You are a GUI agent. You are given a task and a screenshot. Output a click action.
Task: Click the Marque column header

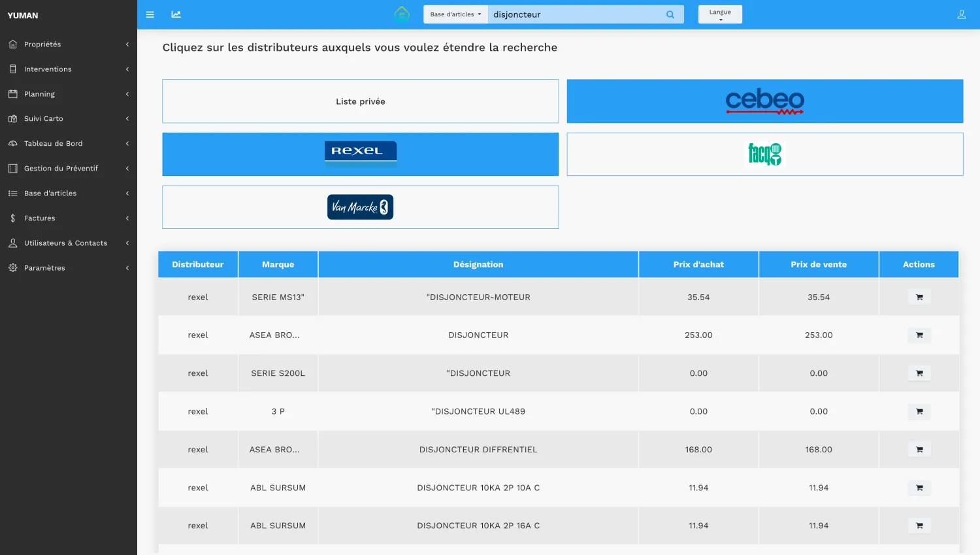(278, 265)
